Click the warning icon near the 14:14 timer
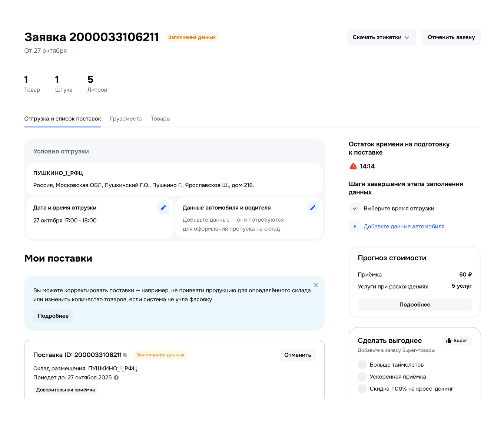The image size is (504, 423). click(x=353, y=166)
